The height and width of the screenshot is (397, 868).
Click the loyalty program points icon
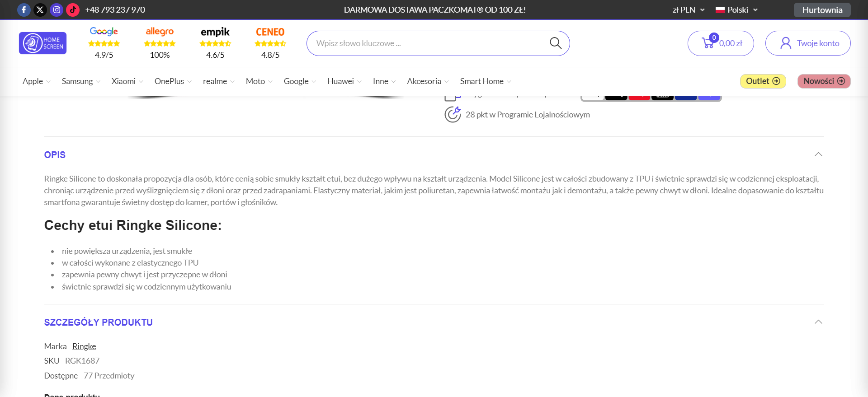point(453,114)
